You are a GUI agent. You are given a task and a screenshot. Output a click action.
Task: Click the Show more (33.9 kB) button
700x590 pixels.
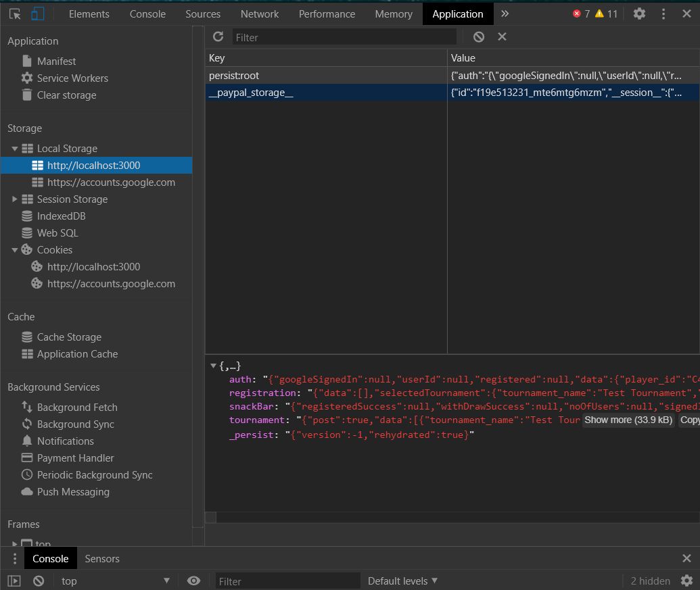(628, 420)
